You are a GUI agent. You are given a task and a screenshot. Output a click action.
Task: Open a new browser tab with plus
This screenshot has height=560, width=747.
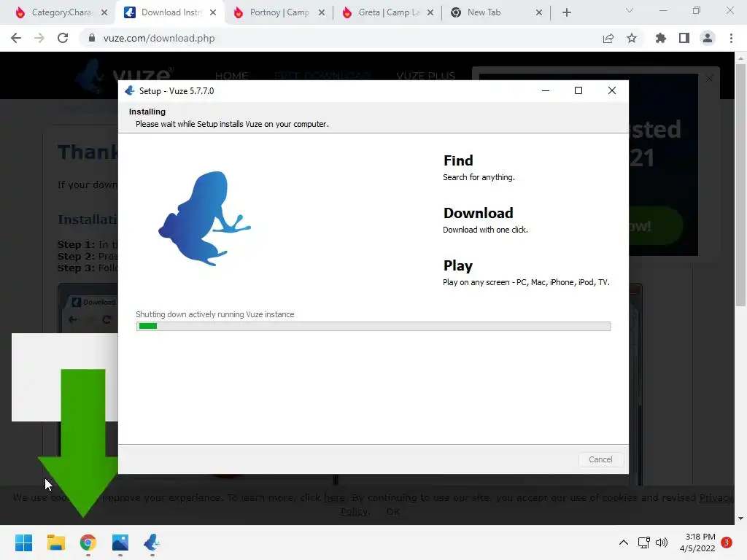point(566,12)
